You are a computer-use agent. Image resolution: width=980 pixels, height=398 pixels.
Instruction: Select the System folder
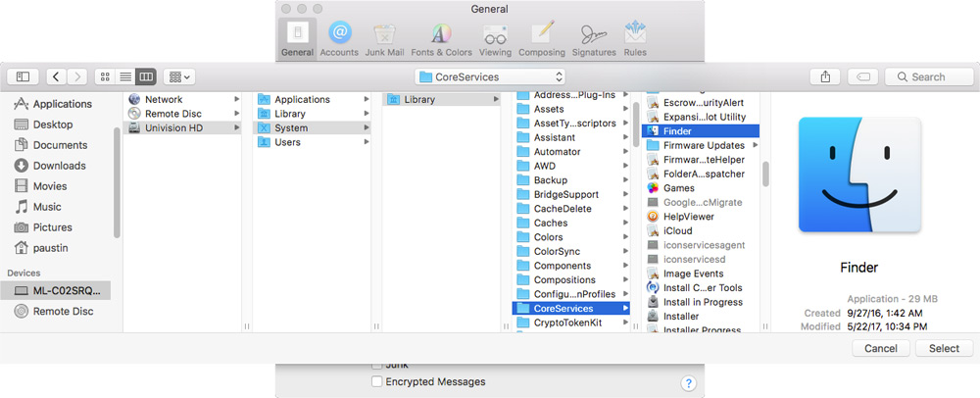point(313,128)
